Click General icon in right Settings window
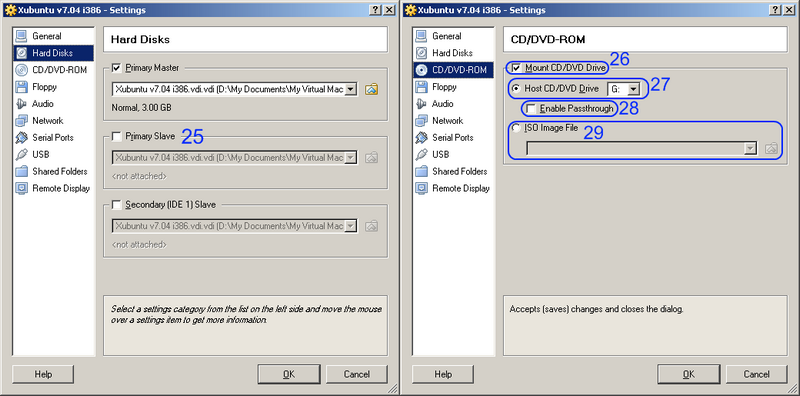 click(421, 36)
